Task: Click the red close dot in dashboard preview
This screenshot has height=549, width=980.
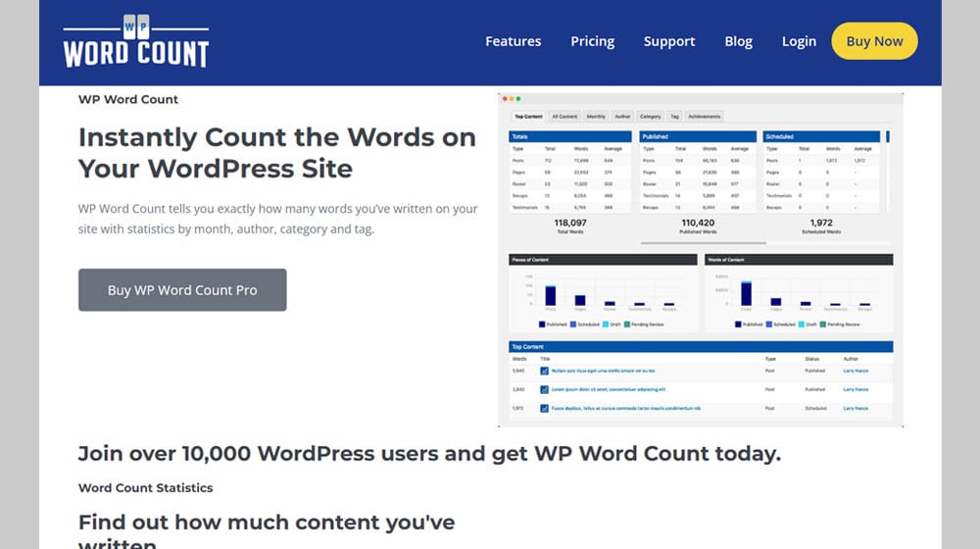Action: (x=504, y=99)
